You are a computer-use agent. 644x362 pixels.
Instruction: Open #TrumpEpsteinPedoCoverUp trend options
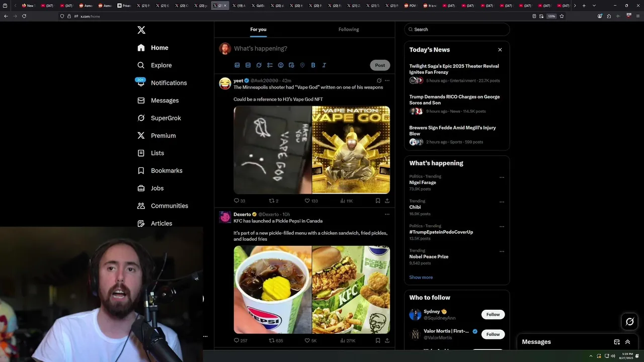pos(502,227)
